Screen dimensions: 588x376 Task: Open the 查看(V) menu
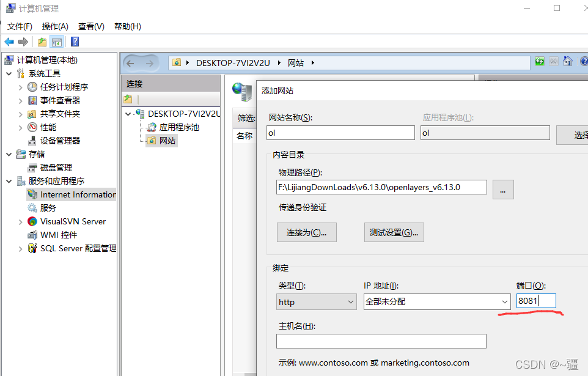tap(90, 26)
